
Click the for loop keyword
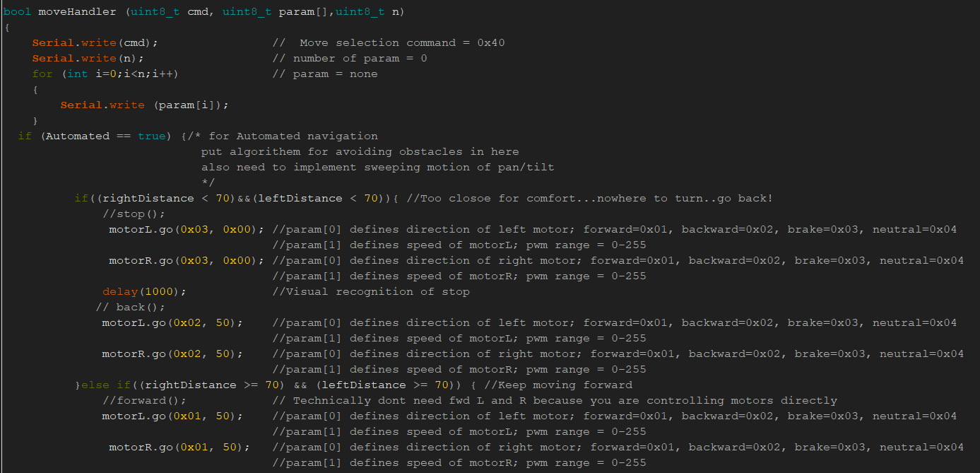(x=42, y=74)
